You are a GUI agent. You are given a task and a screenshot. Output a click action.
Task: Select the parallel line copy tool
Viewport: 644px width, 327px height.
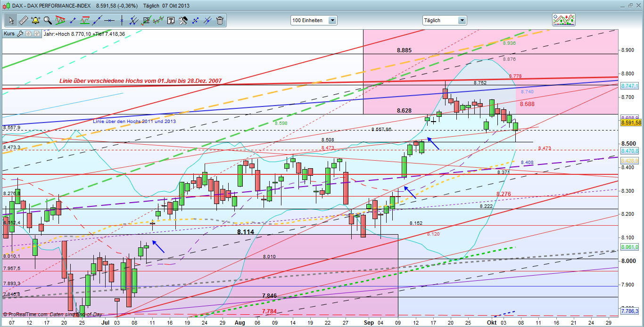(x=207, y=20)
